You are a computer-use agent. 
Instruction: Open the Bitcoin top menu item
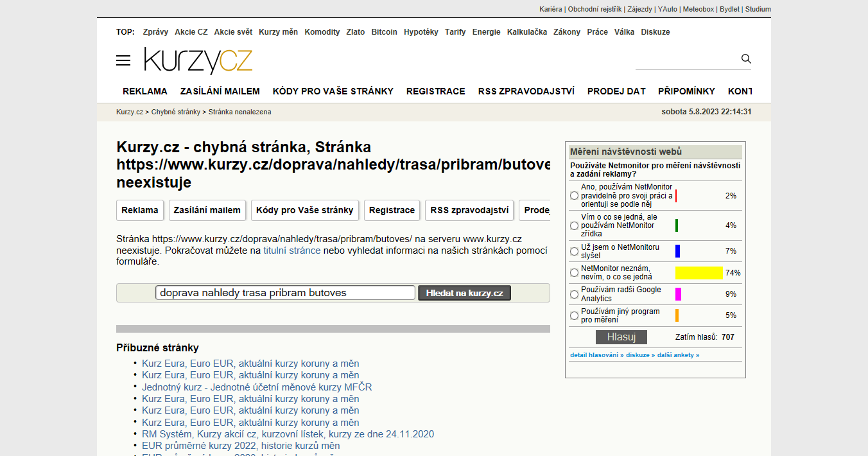point(384,32)
